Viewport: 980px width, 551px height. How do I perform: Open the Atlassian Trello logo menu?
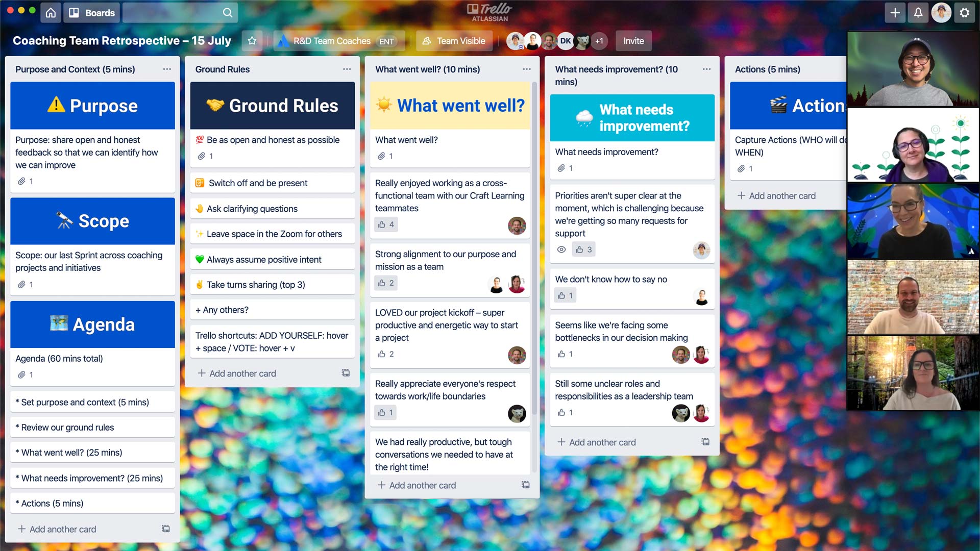pyautogui.click(x=489, y=12)
